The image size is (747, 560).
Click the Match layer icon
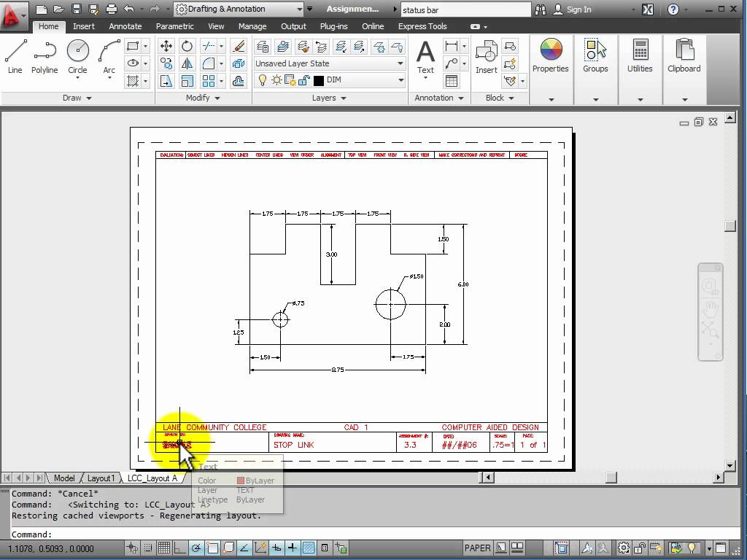(302, 46)
